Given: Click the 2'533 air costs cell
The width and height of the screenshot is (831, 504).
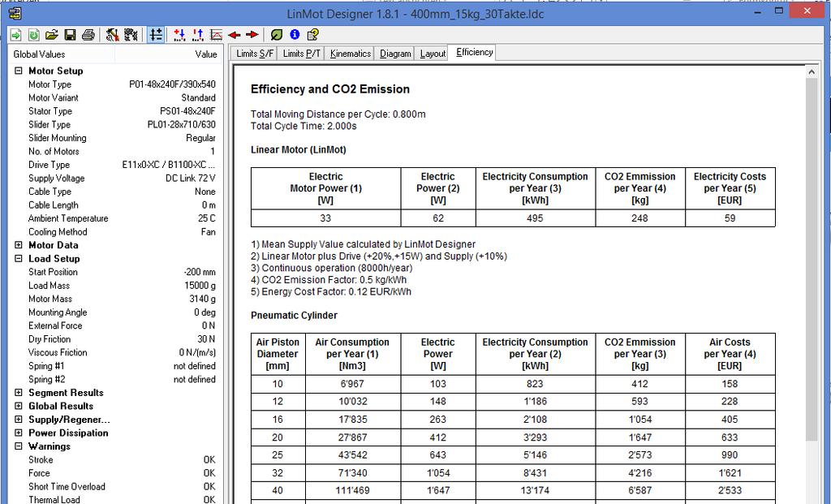Looking at the screenshot, I should tap(730, 490).
